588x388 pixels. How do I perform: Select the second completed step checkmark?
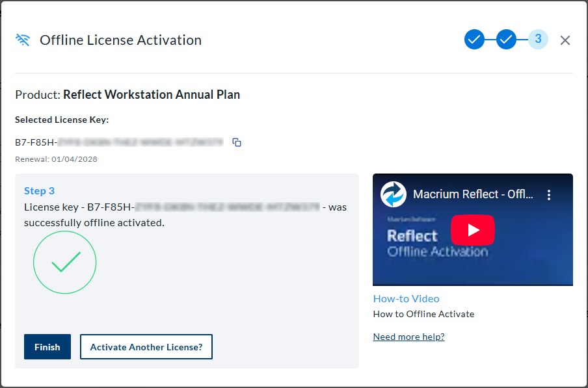[x=506, y=40]
